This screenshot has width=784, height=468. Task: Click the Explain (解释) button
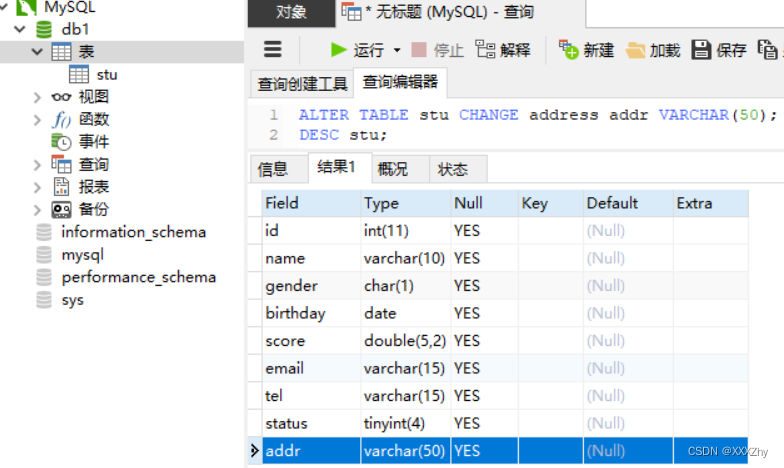(502, 50)
